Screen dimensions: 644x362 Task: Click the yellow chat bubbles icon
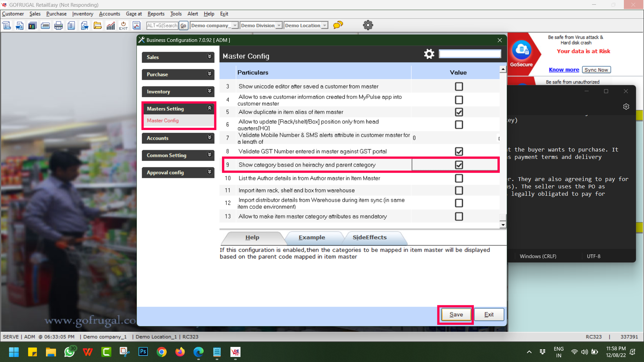tap(338, 25)
